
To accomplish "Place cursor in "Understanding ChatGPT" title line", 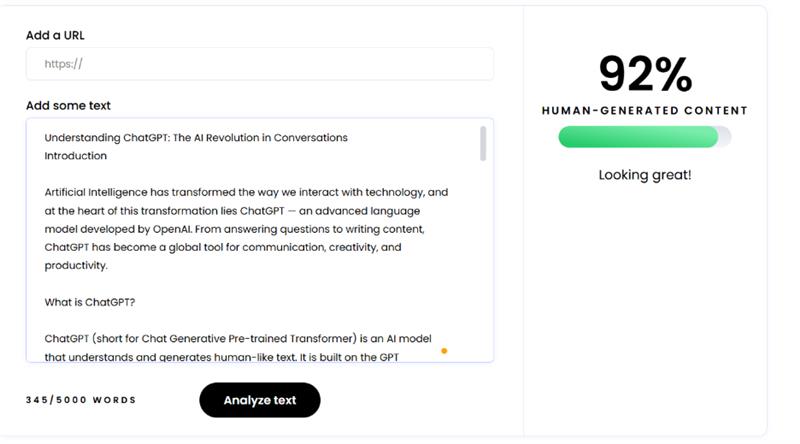I will pos(196,138).
